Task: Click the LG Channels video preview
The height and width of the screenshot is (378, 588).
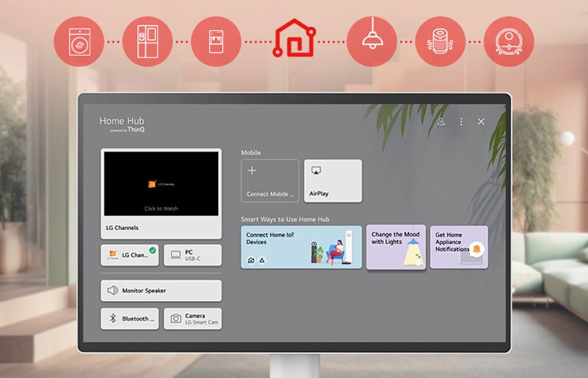Action: coord(162,184)
